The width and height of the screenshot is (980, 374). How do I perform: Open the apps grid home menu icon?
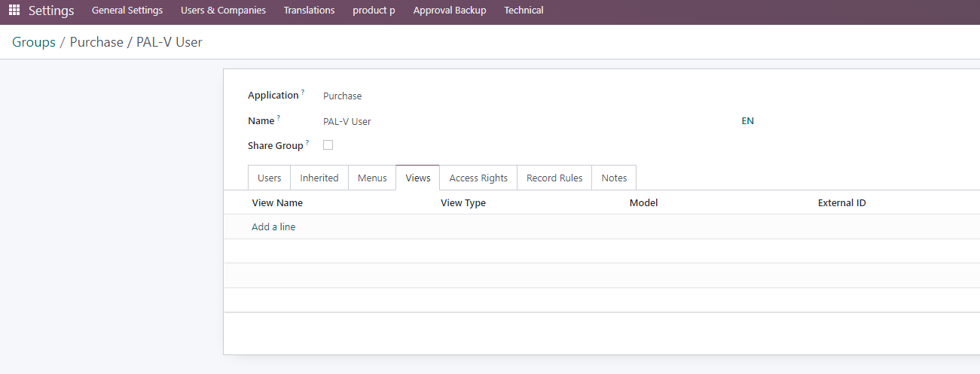tap(14, 11)
